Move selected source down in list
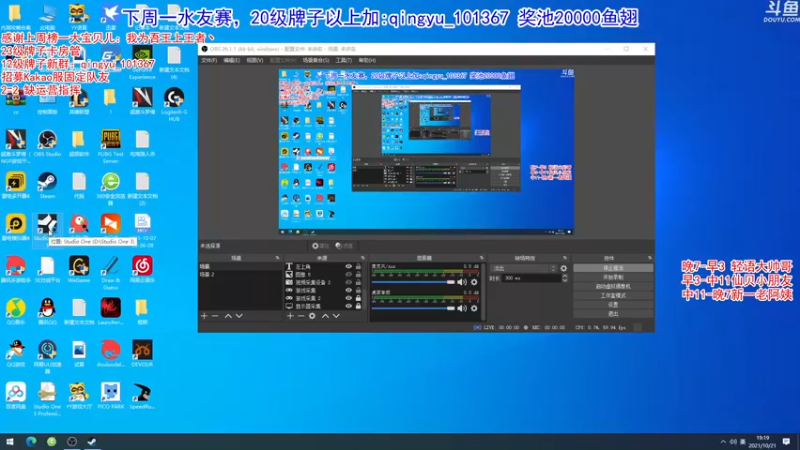 click(336, 316)
